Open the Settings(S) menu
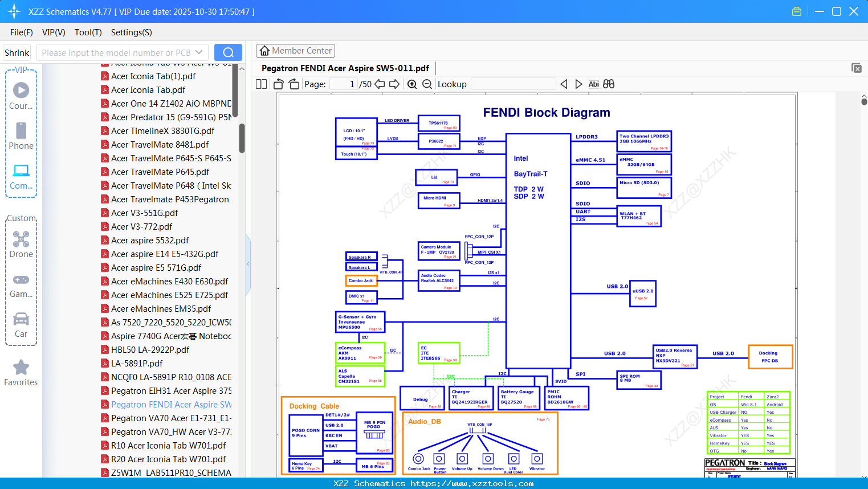This screenshot has height=489, width=868. [132, 32]
